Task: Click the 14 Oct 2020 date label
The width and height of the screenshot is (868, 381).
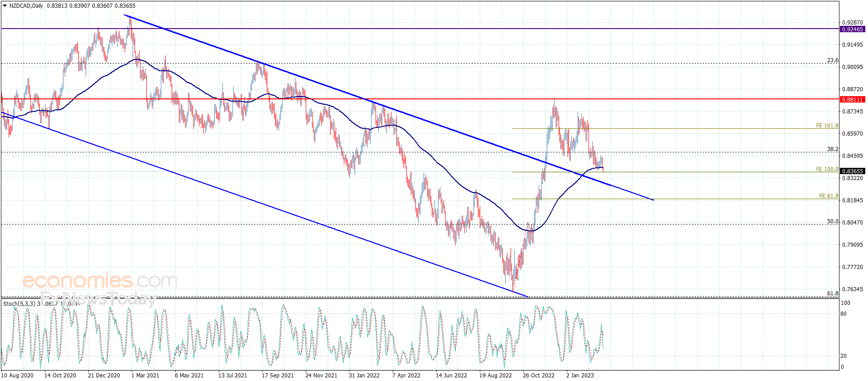Action: (x=60, y=376)
